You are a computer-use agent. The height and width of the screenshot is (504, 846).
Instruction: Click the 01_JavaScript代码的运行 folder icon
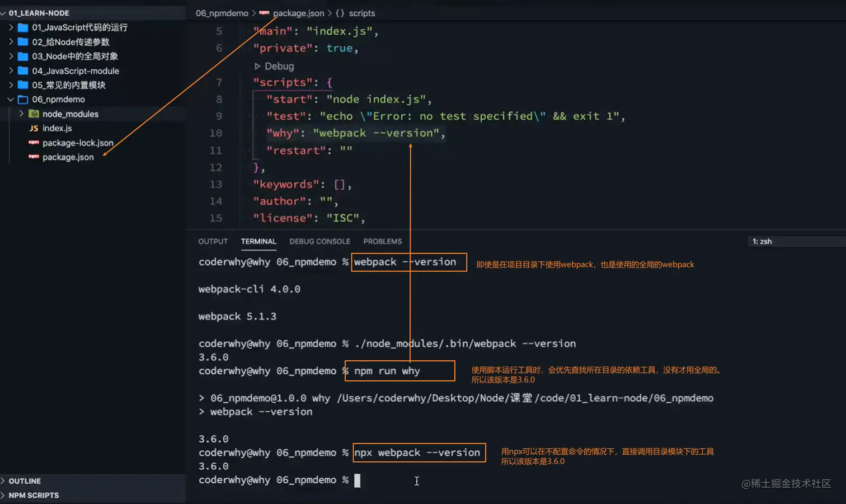23,27
